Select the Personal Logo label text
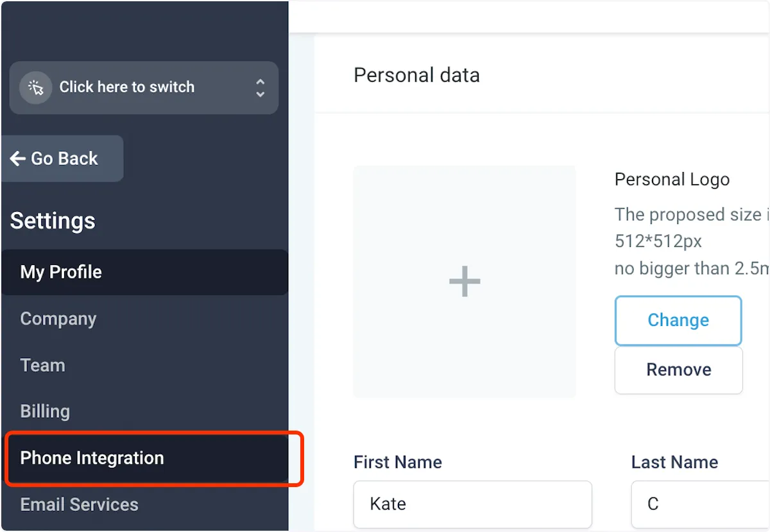The height and width of the screenshot is (532, 770). (672, 180)
